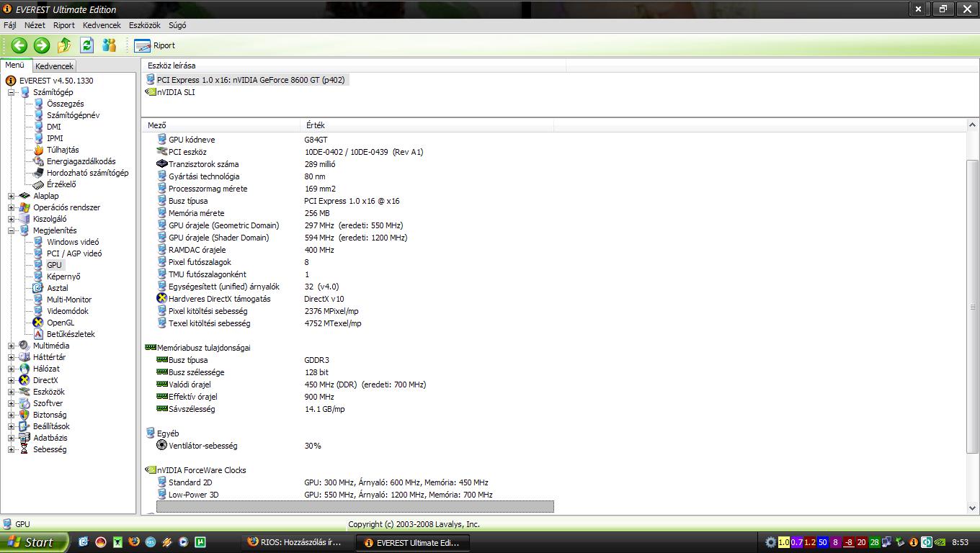980x553 pixels.
Task: Expand the Szoftver tree node
Action: pos(11,403)
